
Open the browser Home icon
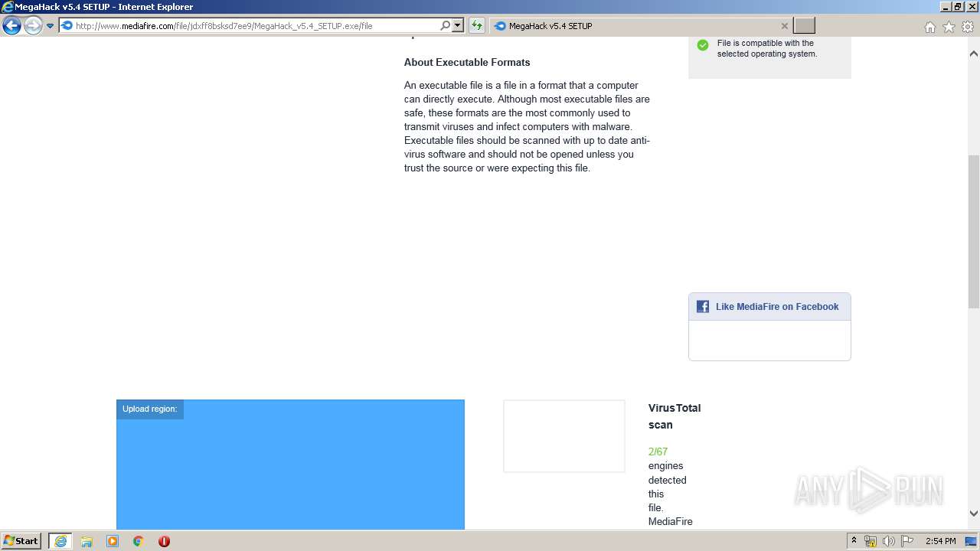[x=929, y=27]
